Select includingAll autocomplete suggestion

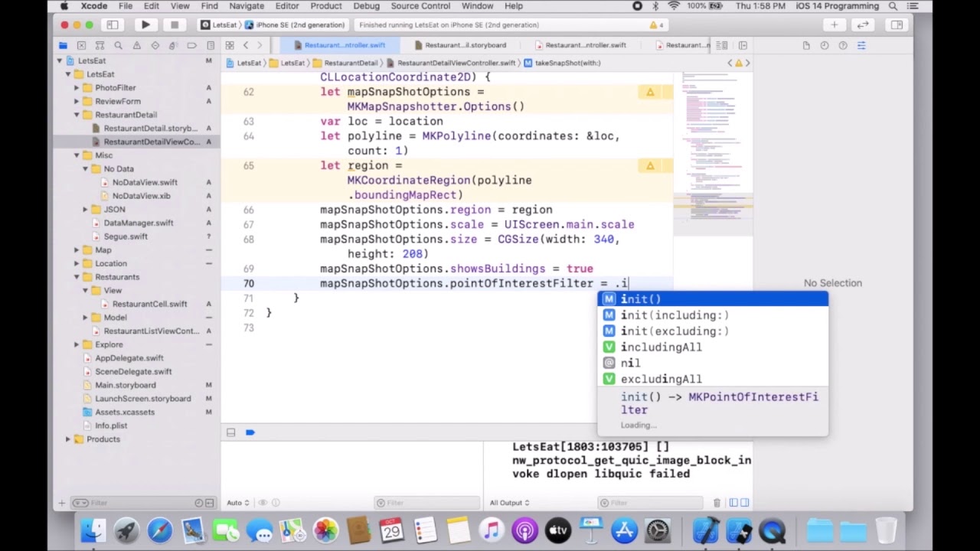point(712,347)
